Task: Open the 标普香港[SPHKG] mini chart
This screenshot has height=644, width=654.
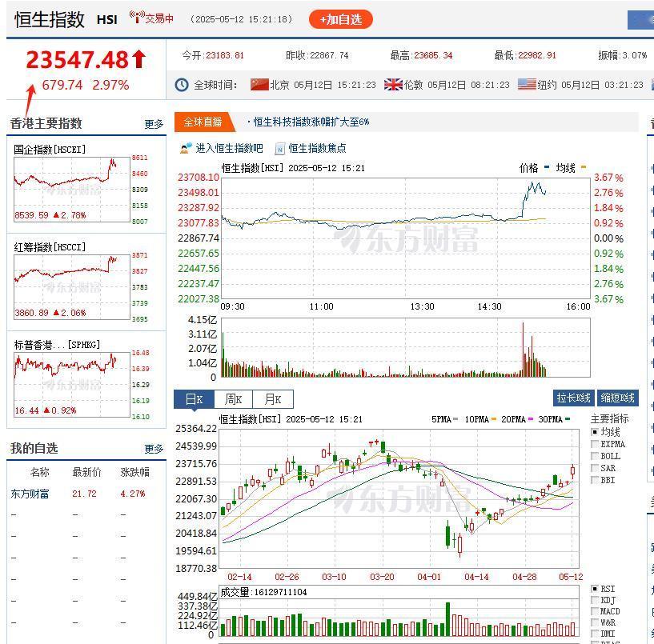Action: (x=72, y=384)
